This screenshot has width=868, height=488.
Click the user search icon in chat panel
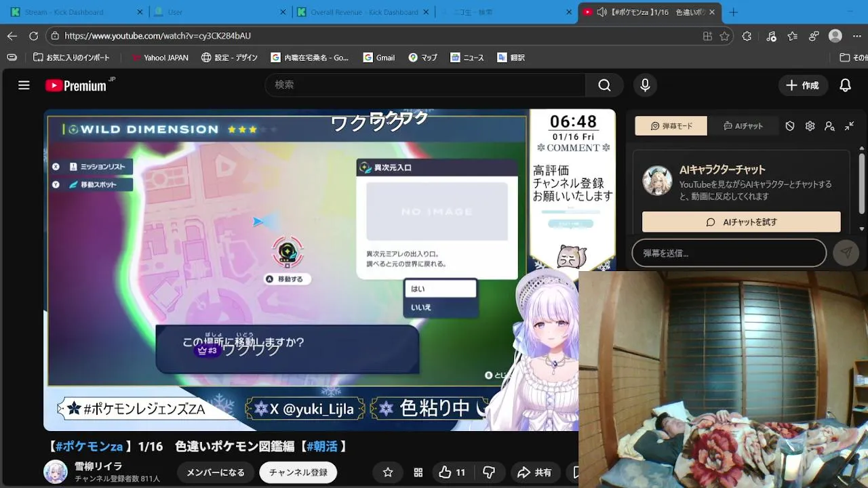click(x=829, y=126)
